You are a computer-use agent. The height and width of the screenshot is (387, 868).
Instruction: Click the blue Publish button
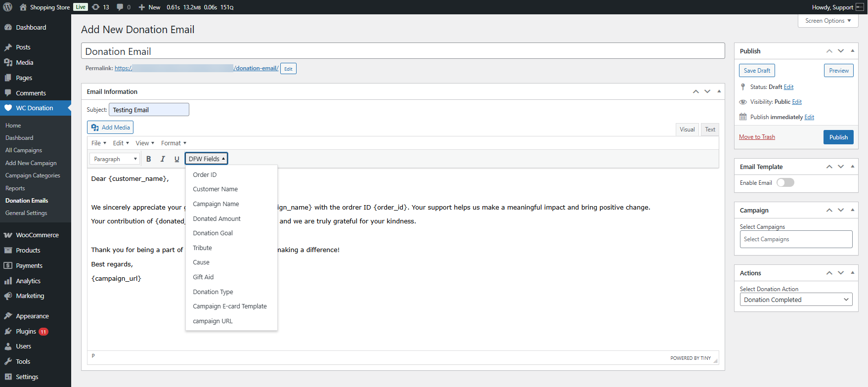click(x=838, y=137)
